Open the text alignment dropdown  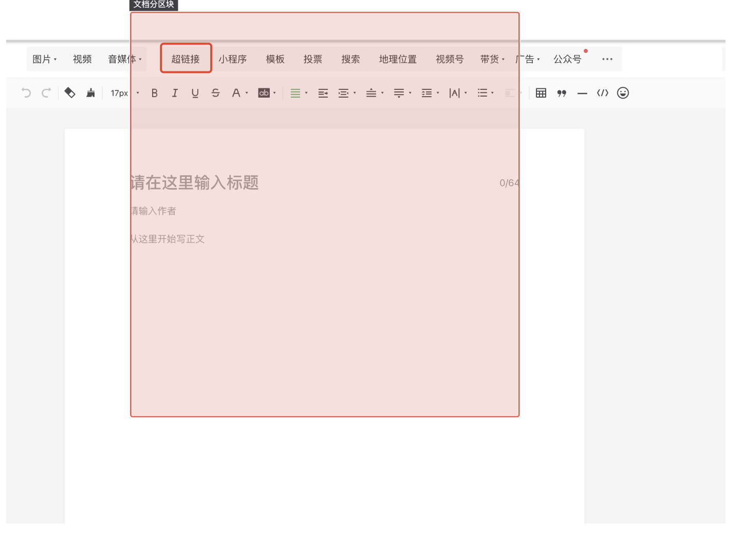pyautogui.click(x=299, y=93)
